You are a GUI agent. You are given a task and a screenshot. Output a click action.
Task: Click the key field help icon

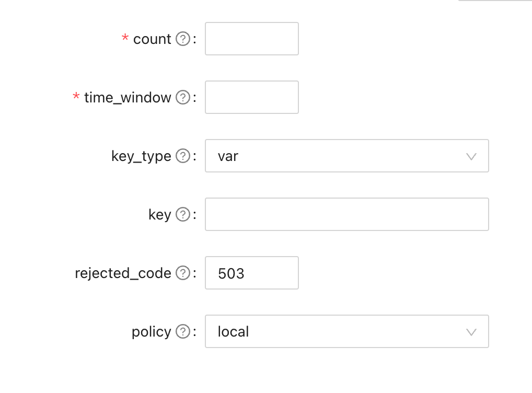coord(182,214)
